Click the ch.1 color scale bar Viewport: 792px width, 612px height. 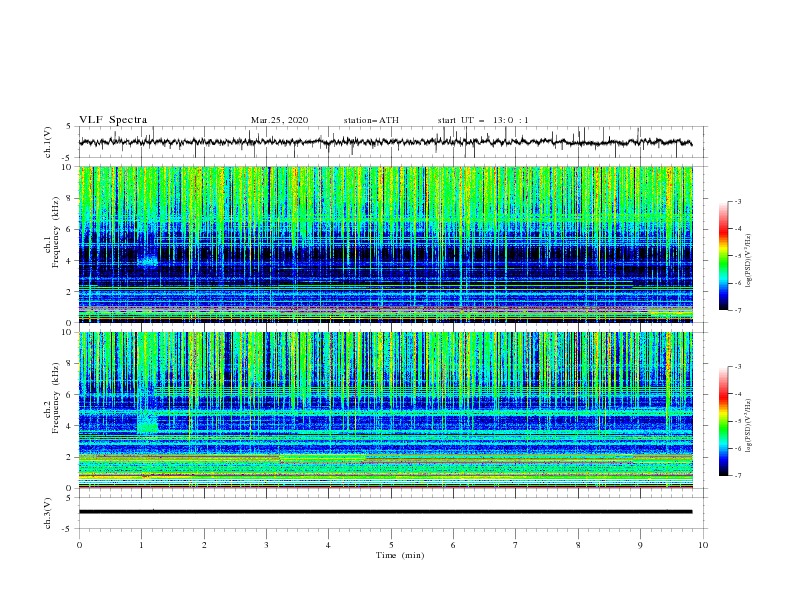[723, 256]
